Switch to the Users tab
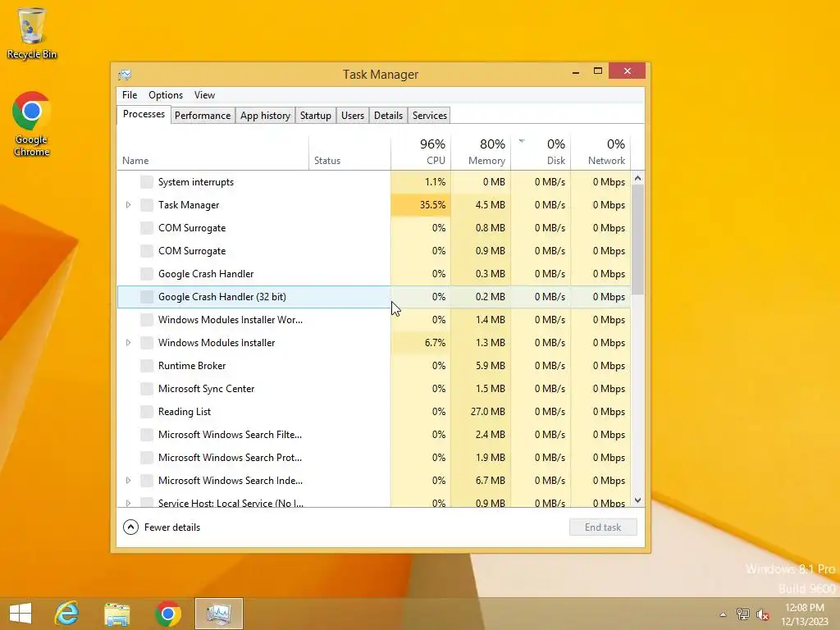Viewport: 840px width, 630px height. coord(353,116)
